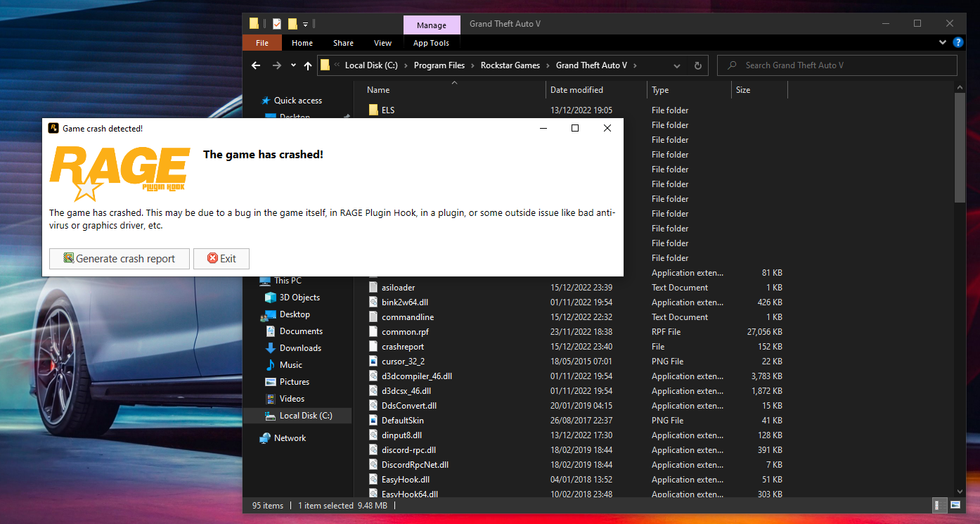This screenshot has height=524, width=980.
Task: Click the Network icon in the sidebar
Action: point(265,438)
